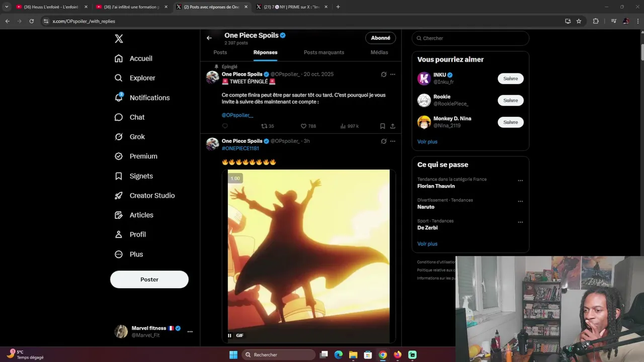644x362 pixels.
Task: Open options for Naruto trend
Action: point(520,201)
